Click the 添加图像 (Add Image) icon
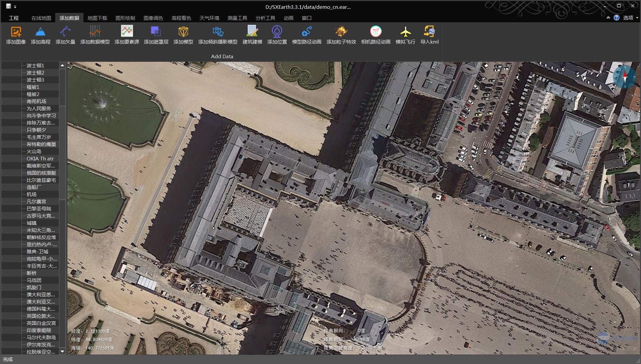Viewport: 641px width, 364px height. tap(16, 35)
